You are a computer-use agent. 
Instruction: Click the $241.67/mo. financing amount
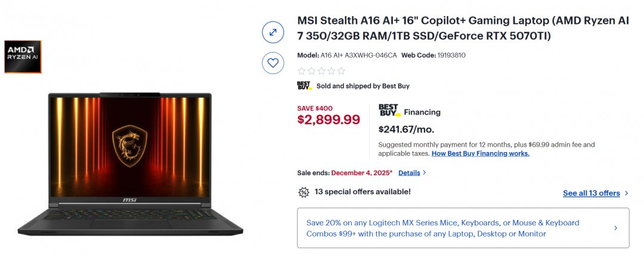click(406, 129)
